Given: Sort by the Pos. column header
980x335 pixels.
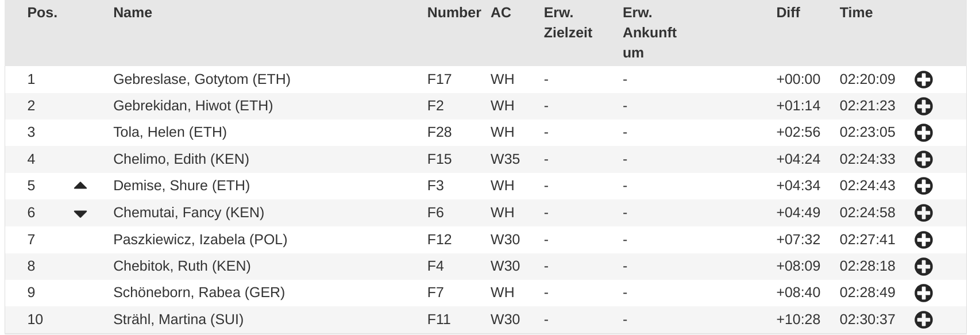Looking at the screenshot, I should coord(43,13).
